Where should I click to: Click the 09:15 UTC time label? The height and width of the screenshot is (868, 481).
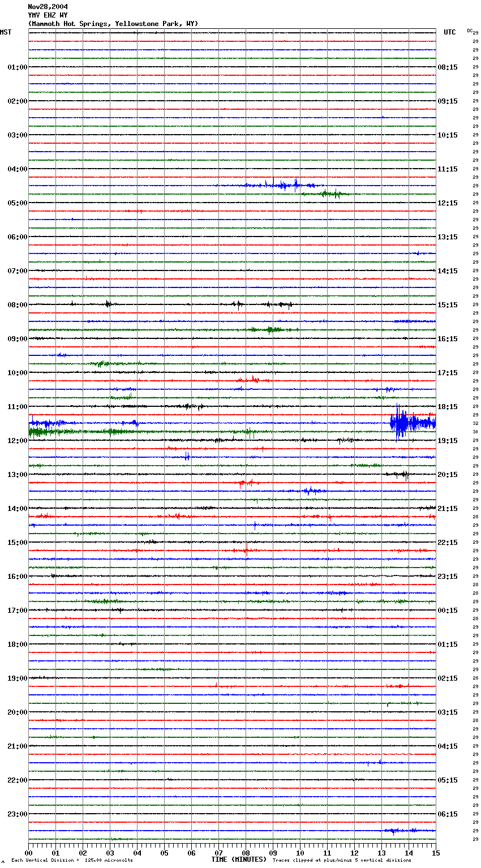[x=448, y=101]
